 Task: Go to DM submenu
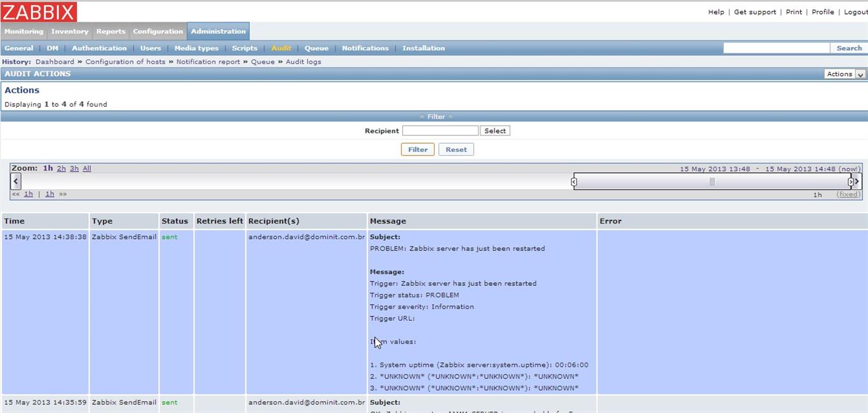click(53, 48)
